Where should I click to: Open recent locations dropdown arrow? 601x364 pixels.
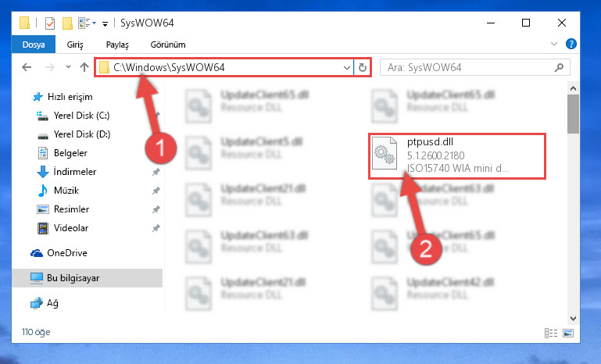[x=68, y=67]
